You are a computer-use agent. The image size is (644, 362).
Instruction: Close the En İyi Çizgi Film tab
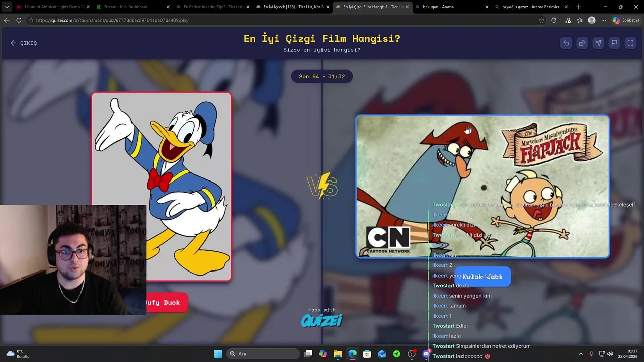(x=407, y=7)
